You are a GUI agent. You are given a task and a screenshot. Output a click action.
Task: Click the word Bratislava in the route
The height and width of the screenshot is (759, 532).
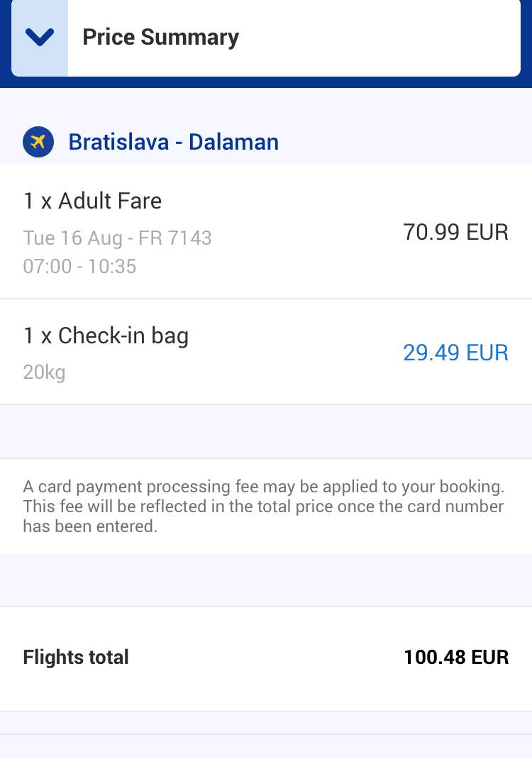tap(118, 142)
